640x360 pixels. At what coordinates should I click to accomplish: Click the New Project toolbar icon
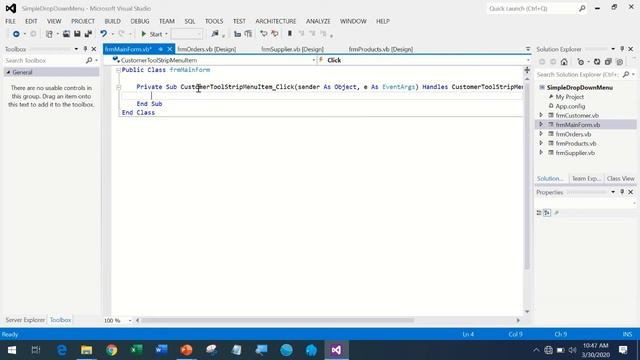coord(49,34)
